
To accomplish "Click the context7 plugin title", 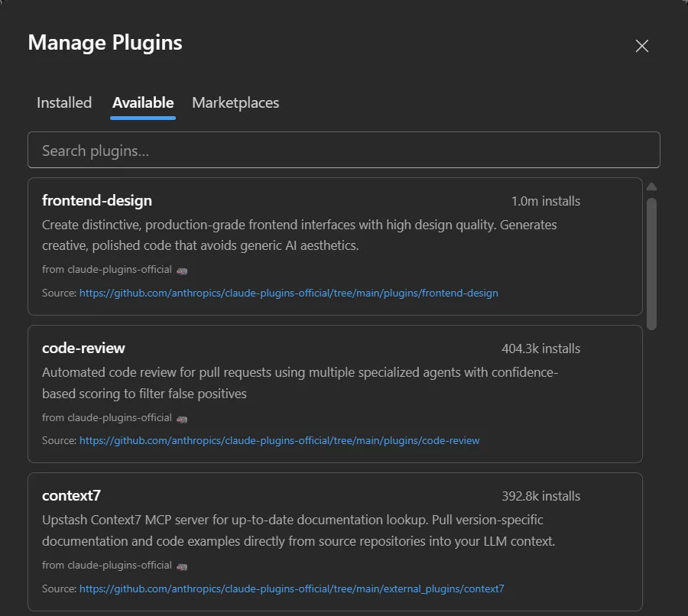I will coord(71,496).
